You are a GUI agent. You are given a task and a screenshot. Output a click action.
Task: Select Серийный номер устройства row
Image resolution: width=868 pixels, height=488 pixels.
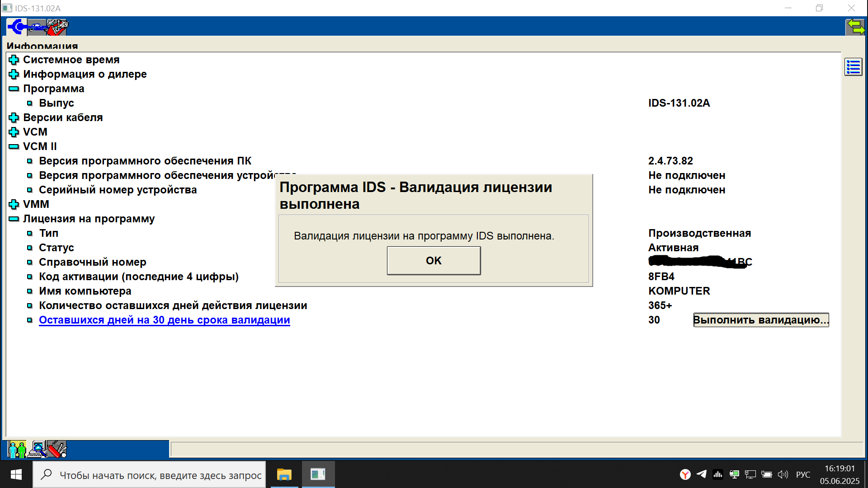click(118, 190)
